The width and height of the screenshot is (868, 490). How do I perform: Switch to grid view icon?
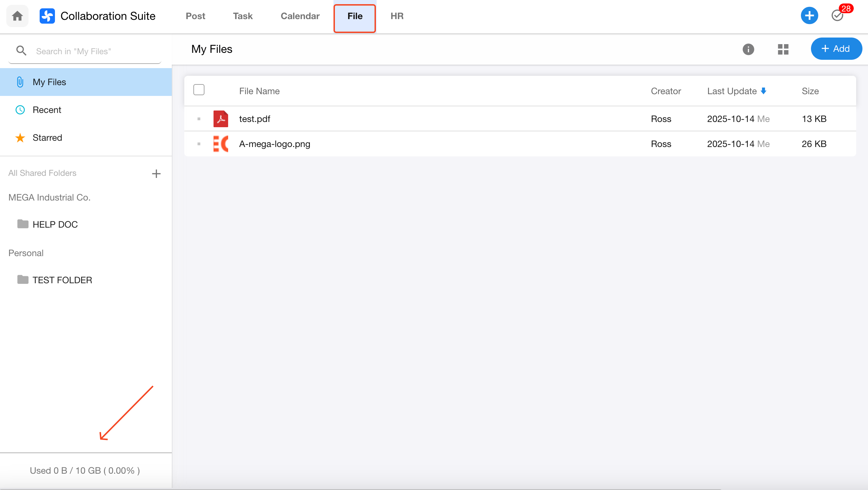click(x=783, y=49)
